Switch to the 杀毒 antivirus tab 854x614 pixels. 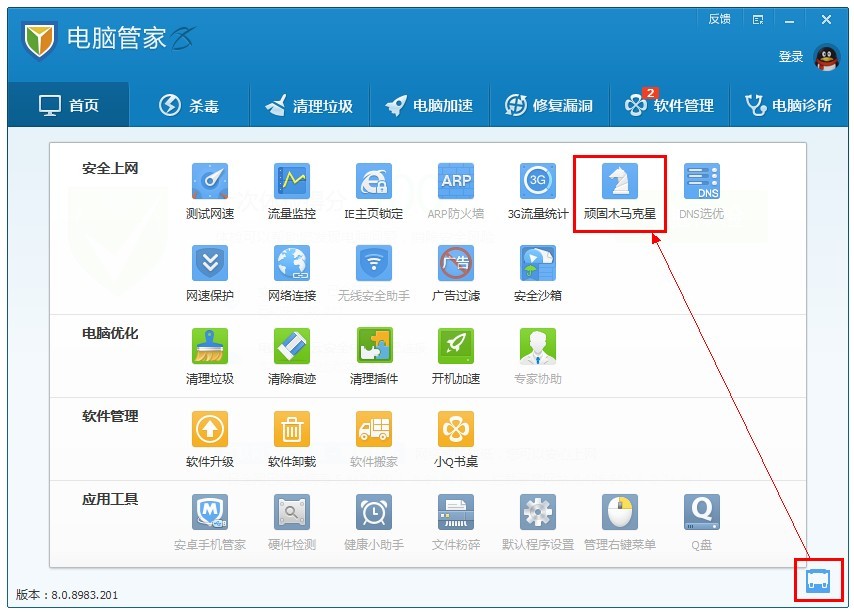pyautogui.click(x=189, y=105)
